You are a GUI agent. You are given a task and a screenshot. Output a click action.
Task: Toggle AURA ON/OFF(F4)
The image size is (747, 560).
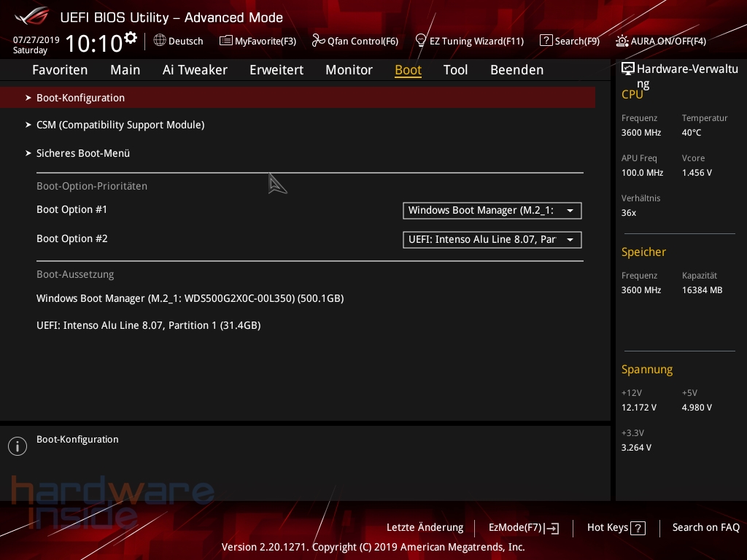tap(661, 41)
